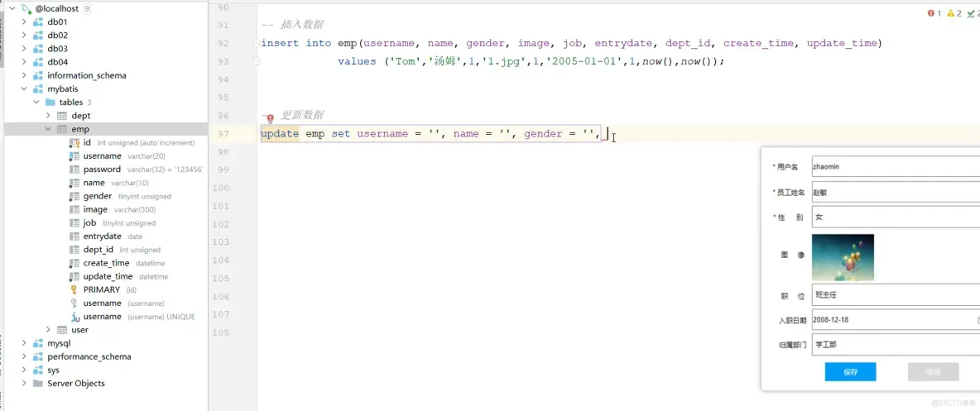
Task: Click the entrydate column icon
Action: 74,237
